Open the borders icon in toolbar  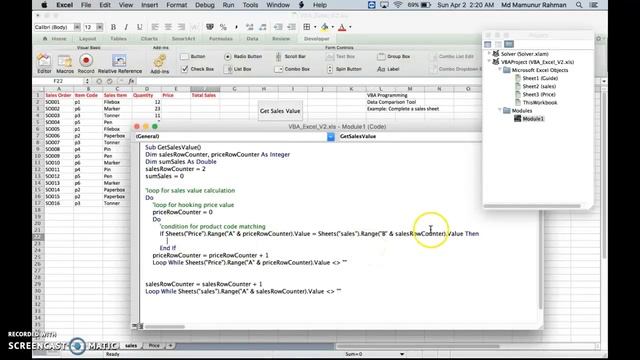pyautogui.click(x=307, y=27)
